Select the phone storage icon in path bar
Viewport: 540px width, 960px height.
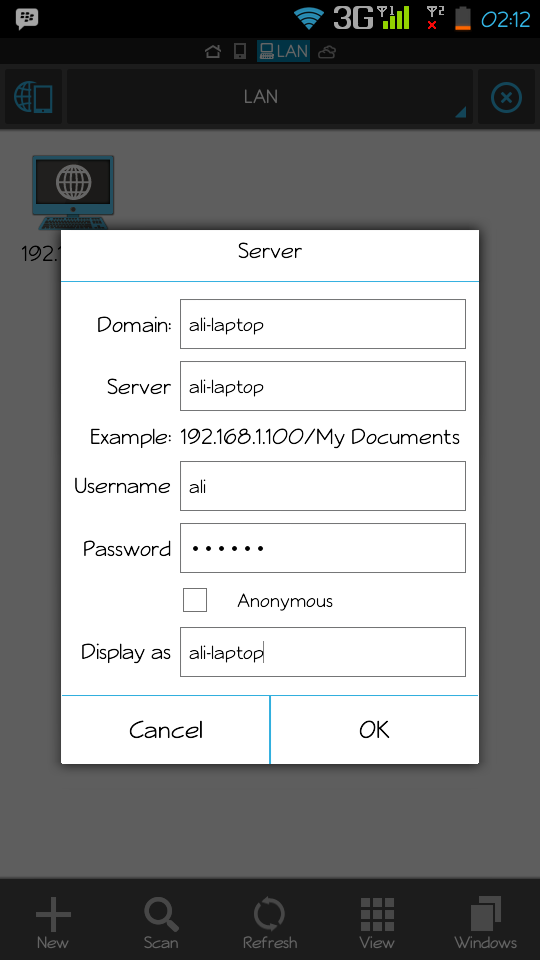(x=240, y=51)
